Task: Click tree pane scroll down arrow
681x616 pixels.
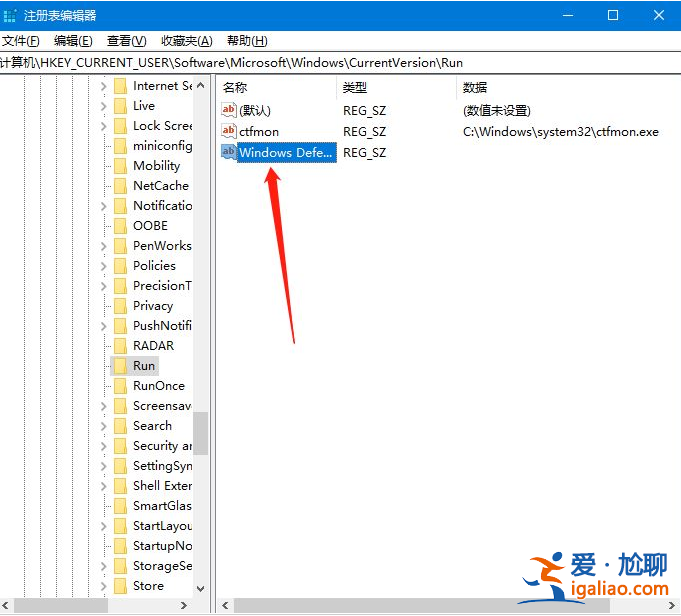Action: point(200,589)
